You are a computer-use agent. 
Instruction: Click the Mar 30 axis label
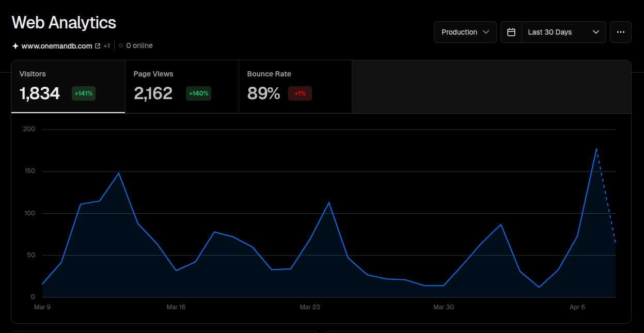(444, 307)
